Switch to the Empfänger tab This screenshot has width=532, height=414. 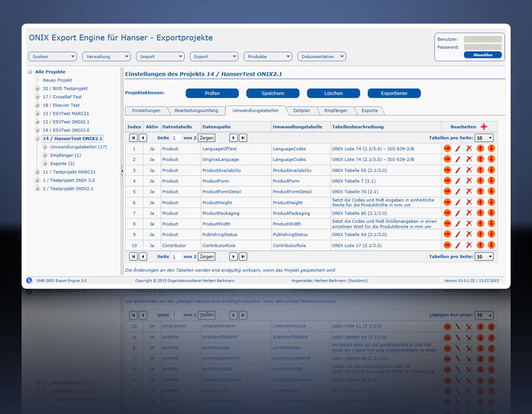[336, 111]
